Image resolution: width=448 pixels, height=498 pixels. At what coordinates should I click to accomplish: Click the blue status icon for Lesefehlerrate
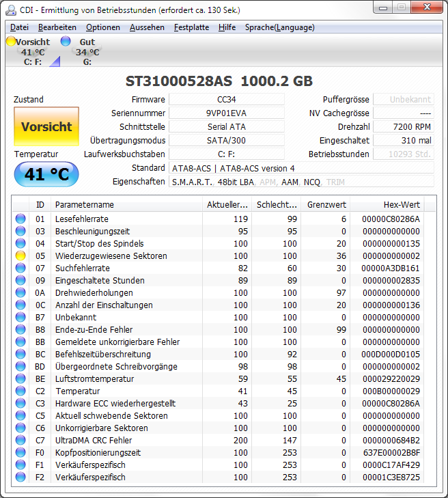point(20,219)
